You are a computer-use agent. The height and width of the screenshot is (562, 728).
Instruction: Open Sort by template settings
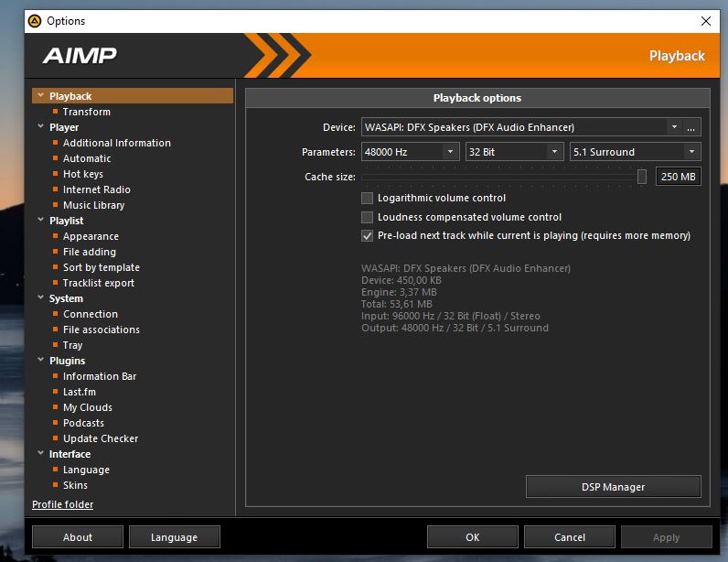pos(102,267)
